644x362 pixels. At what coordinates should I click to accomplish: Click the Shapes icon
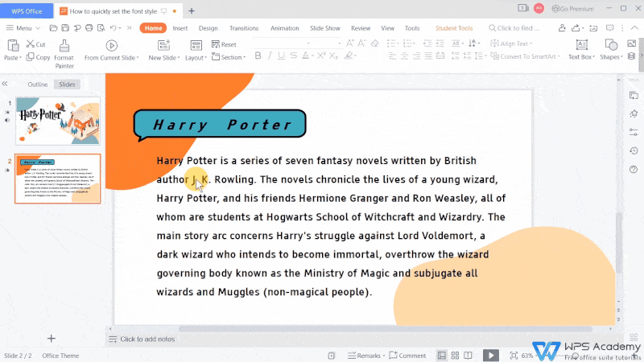pyautogui.click(x=611, y=45)
